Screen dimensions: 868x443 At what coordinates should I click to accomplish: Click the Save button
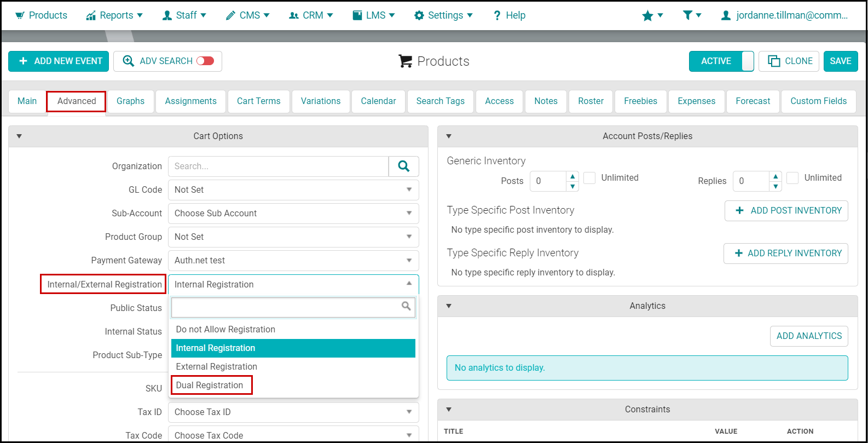[x=841, y=61]
